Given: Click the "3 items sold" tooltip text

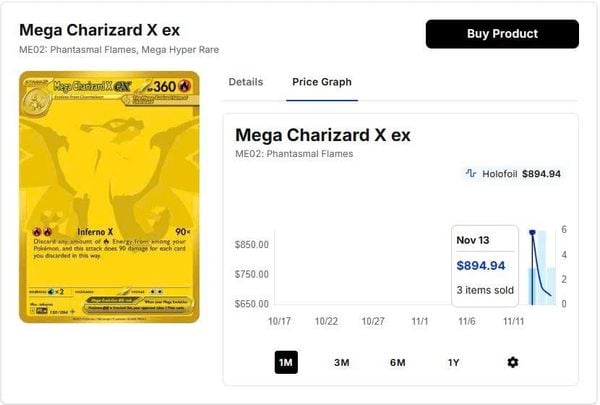Looking at the screenshot, I should pyautogui.click(x=485, y=290).
